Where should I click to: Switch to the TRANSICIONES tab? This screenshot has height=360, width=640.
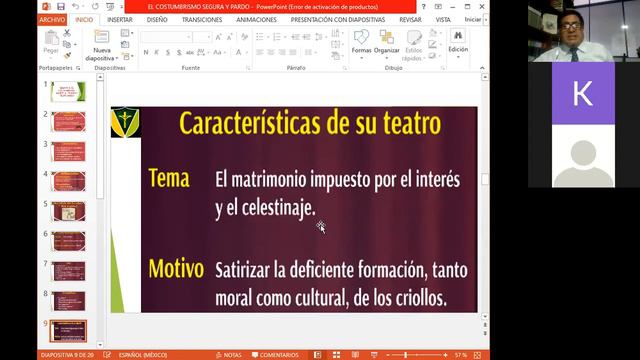tap(202, 20)
